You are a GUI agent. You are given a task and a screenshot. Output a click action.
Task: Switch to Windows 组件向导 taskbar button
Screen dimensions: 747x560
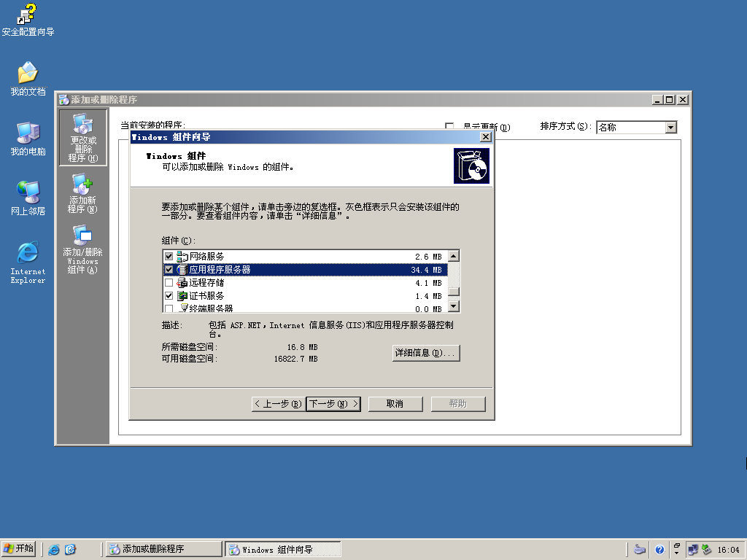click(283, 549)
